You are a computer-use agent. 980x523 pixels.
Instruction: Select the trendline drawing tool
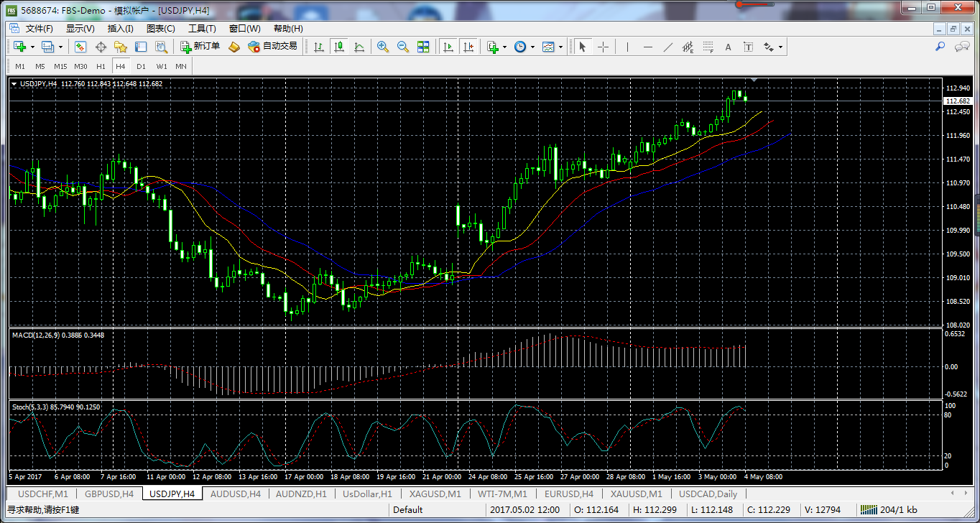[667, 47]
